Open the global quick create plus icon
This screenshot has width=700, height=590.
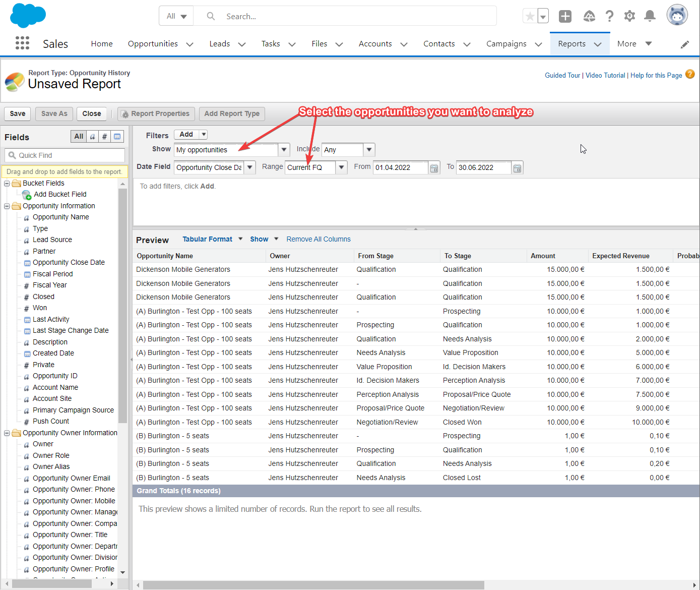point(565,16)
